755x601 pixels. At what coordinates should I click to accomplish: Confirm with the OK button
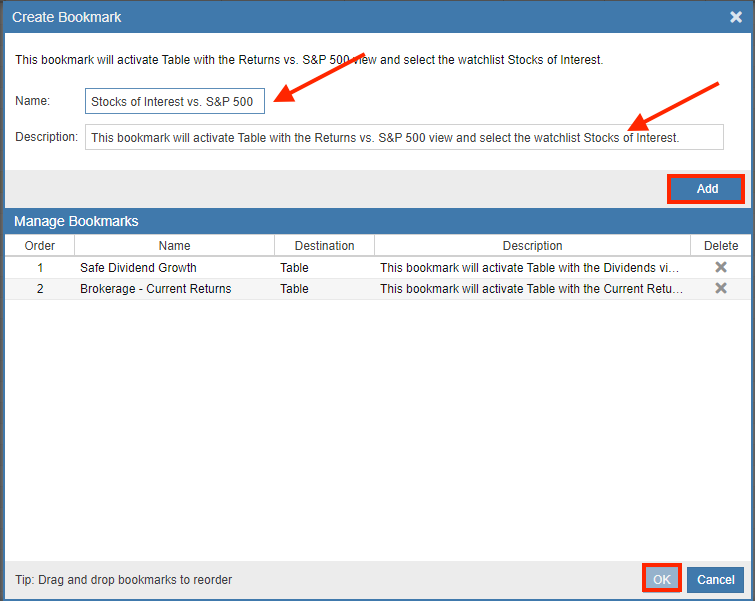pyautogui.click(x=662, y=579)
